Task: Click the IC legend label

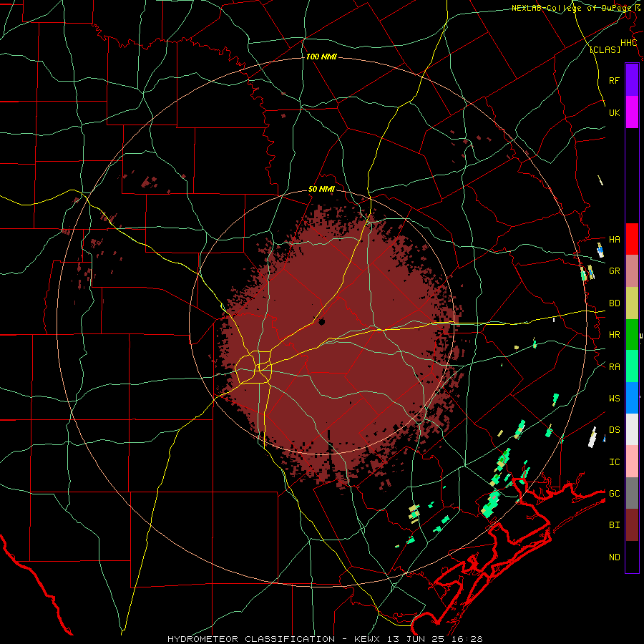Action: coord(614,462)
